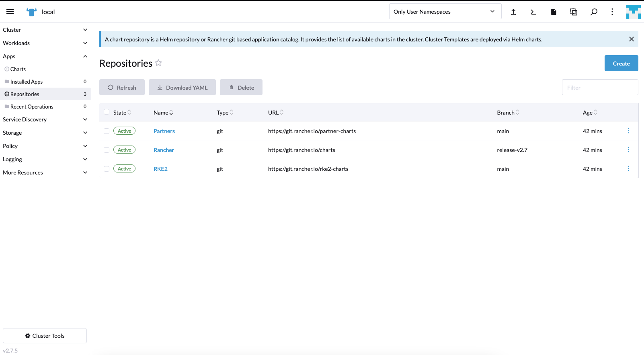Viewport: 644px width, 355px height.
Task: Open the hamburger navigation menu
Action: click(10, 12)
